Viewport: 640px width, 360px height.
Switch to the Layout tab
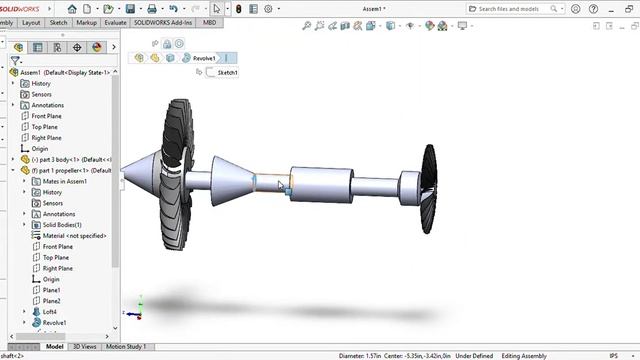(x=31, y=23)
